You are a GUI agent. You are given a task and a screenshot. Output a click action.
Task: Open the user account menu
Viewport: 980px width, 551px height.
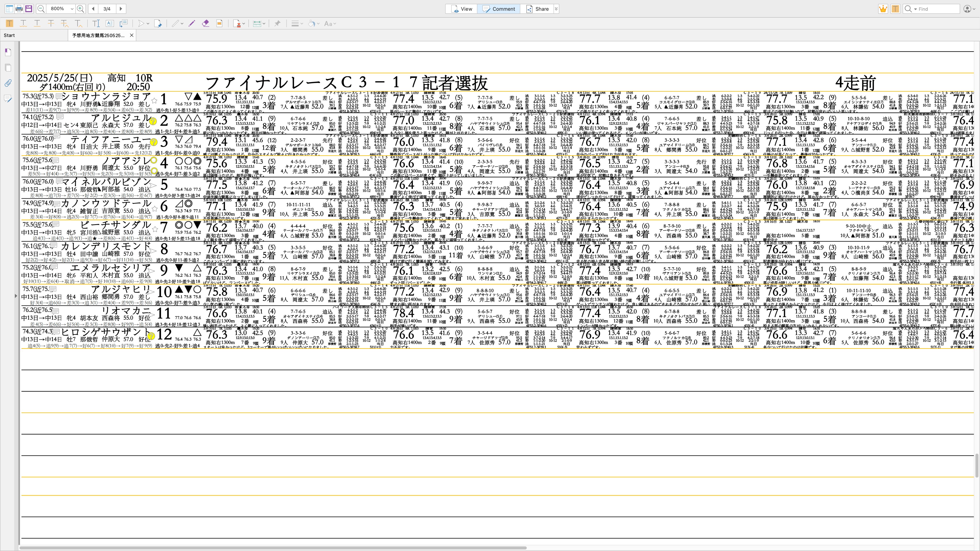(x=970, y=9)
